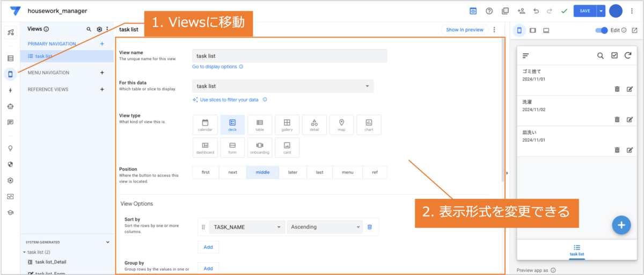The image size is (644, 275).
Task: Set position to last
Action: (319, 172)
